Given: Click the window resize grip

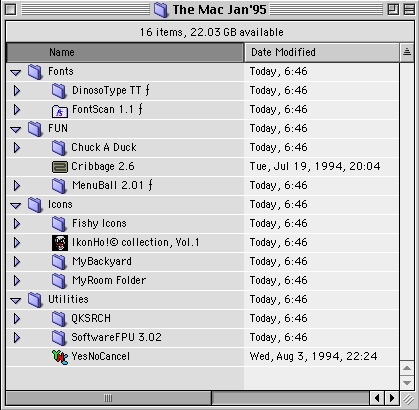Looking at the screenshot, I should 407,398.
